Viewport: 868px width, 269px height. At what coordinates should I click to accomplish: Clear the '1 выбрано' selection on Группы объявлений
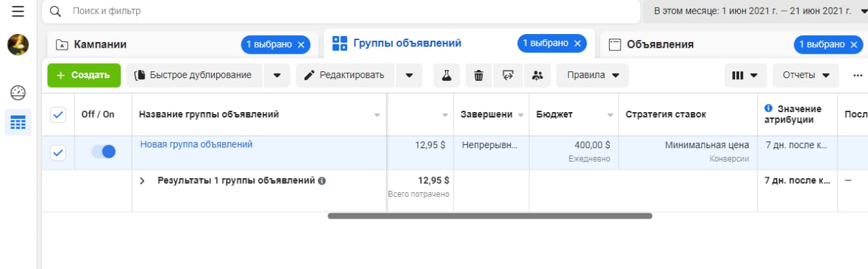click(x=577, y=43)
